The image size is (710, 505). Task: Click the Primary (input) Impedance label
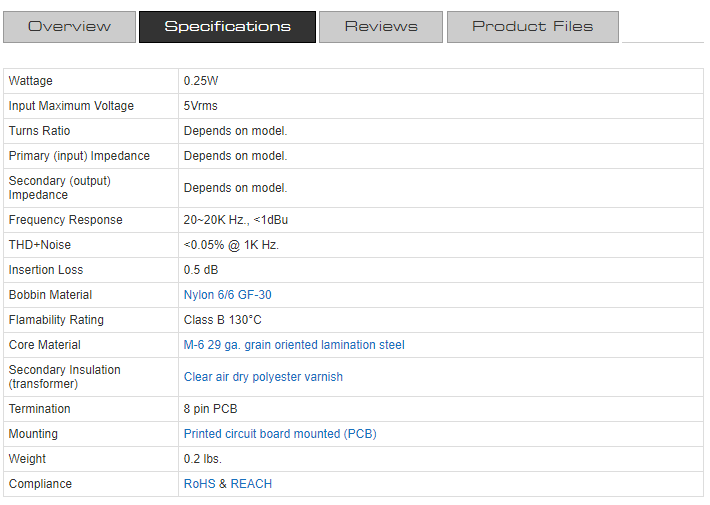pos(79,156)
